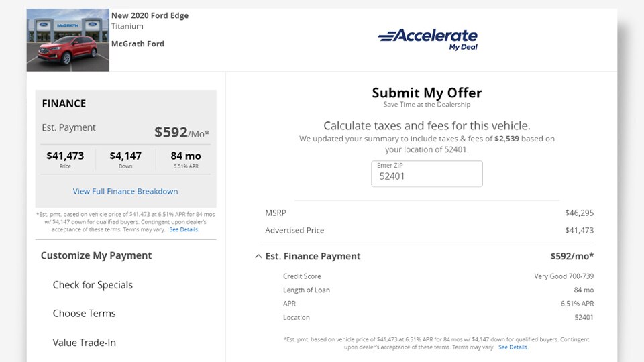Click the $4,147 Down amount
Image resolution: width=644 pixels, height=362 pixels.
click(125, 156)
